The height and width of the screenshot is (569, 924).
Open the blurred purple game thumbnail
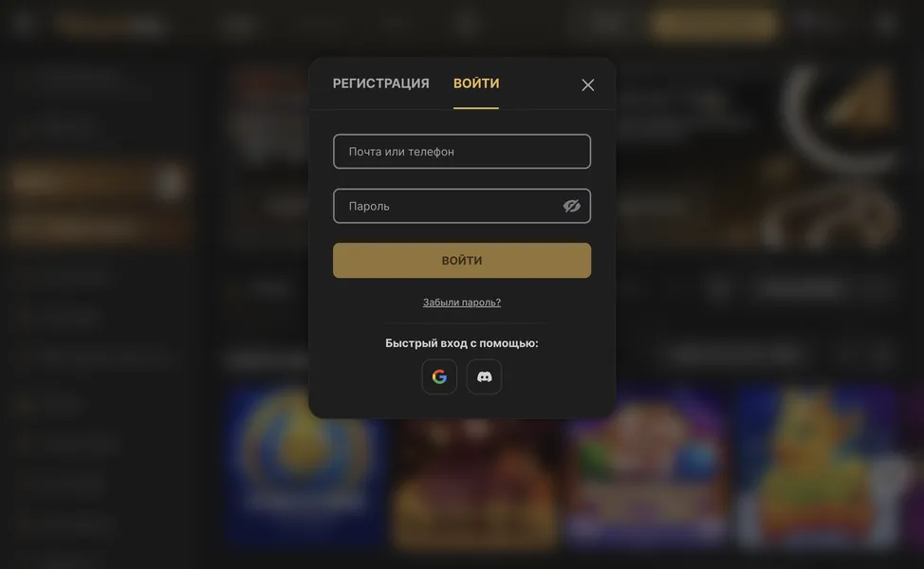point(646,466)
